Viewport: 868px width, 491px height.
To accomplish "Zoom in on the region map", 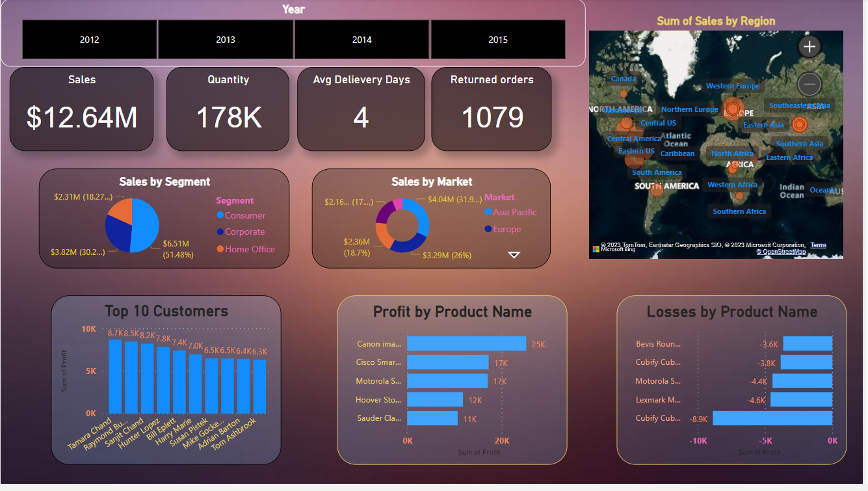I will [809, 46].
